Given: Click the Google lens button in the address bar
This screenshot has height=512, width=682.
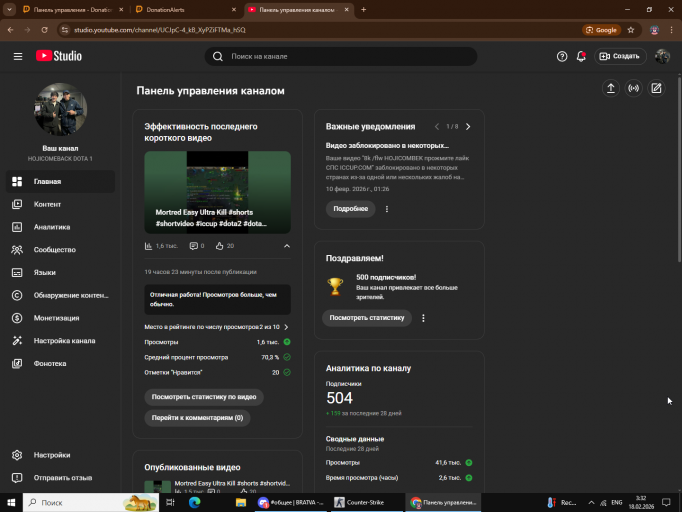Looking at the screenshot, I should 602,30.
